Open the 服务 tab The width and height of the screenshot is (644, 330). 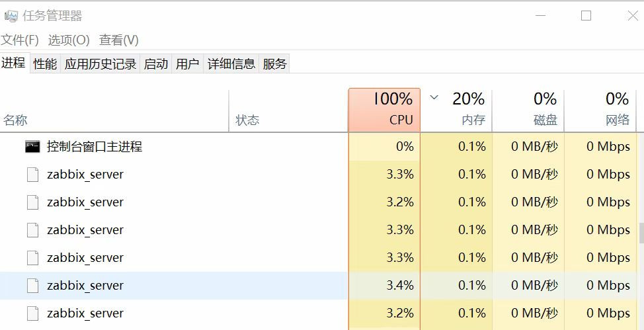pyautogui.click(x=275, y=64)
